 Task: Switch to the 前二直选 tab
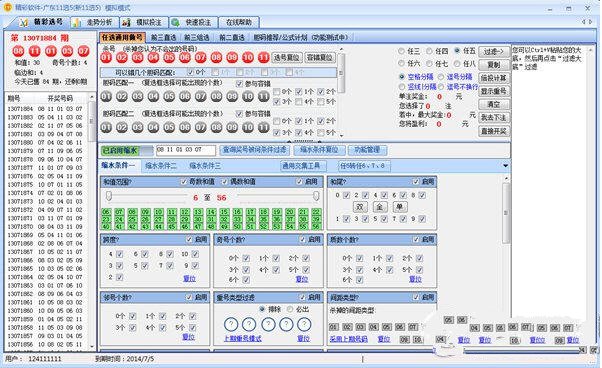coord(232,38)
